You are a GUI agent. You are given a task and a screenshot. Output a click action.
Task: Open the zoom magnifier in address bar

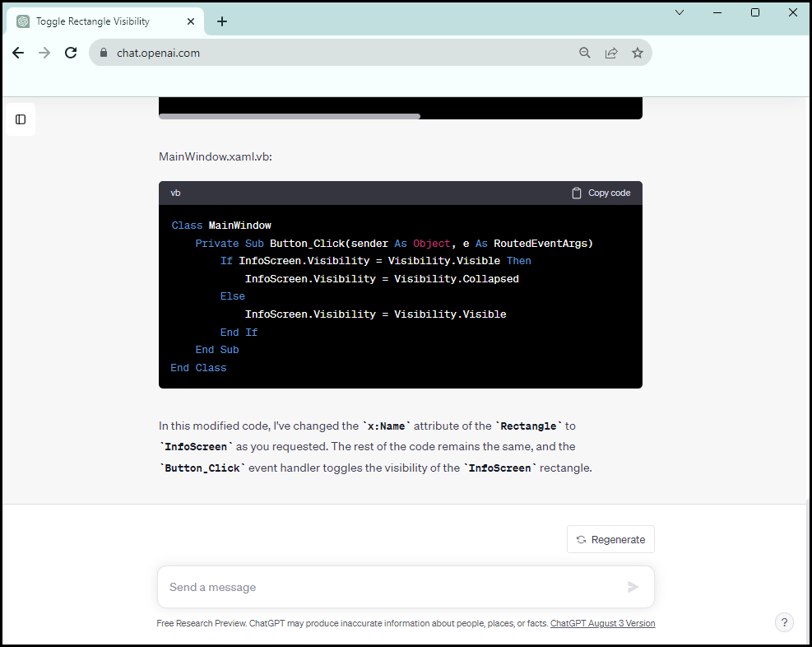585,53
